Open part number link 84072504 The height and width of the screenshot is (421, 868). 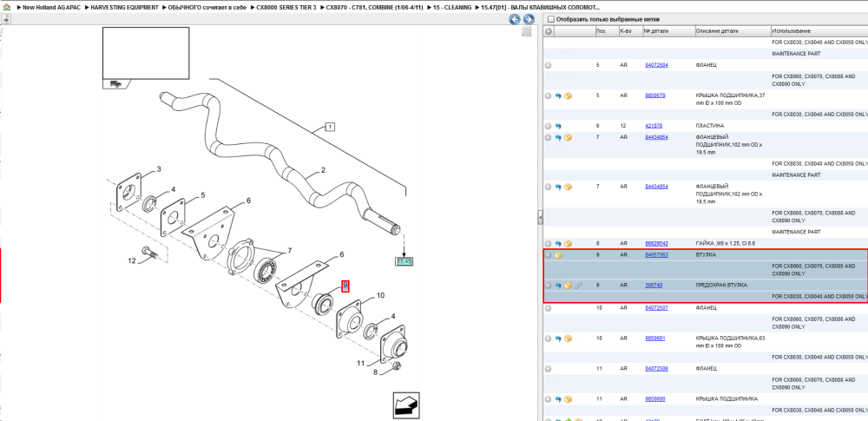click(x=656, y=65)
